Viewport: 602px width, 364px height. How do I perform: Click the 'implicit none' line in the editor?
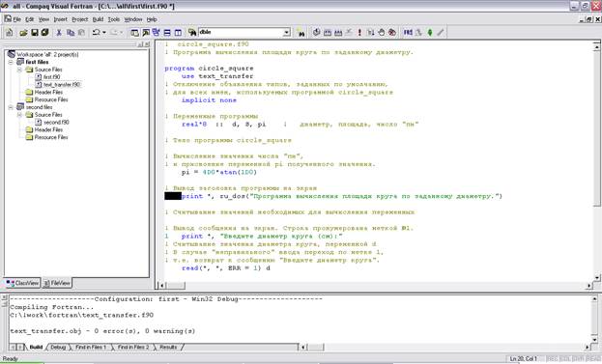209,100
